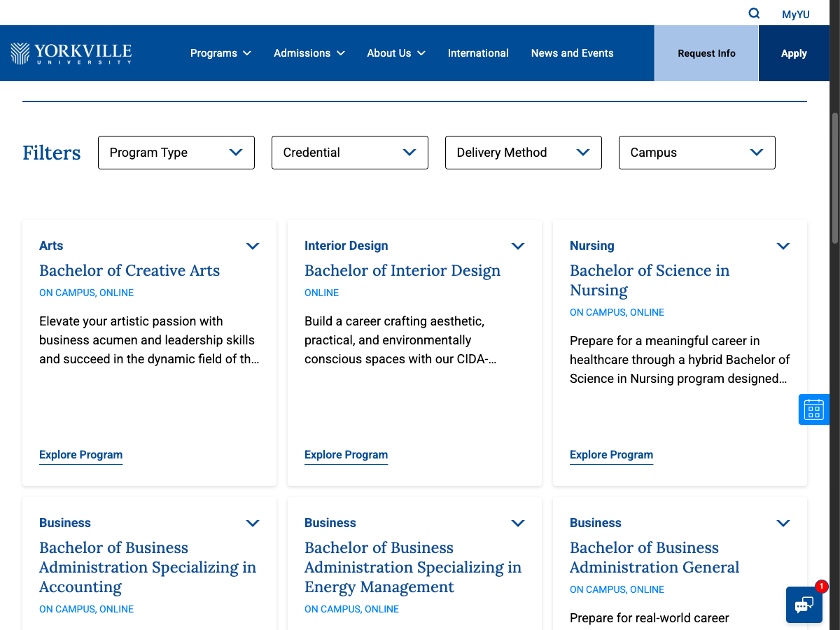Screen dimensions: 840x630
Task: Open News and Events
Action: (x=572, y=53)
